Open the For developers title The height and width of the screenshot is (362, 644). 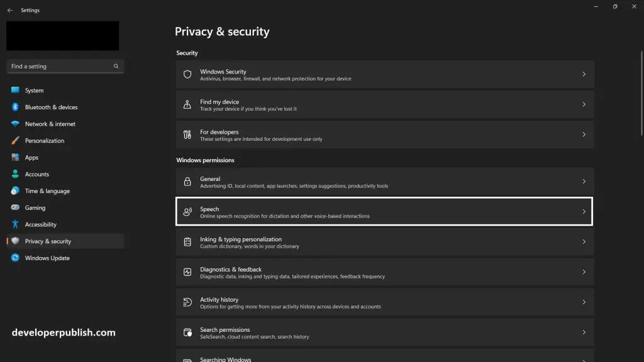point(219,132)
